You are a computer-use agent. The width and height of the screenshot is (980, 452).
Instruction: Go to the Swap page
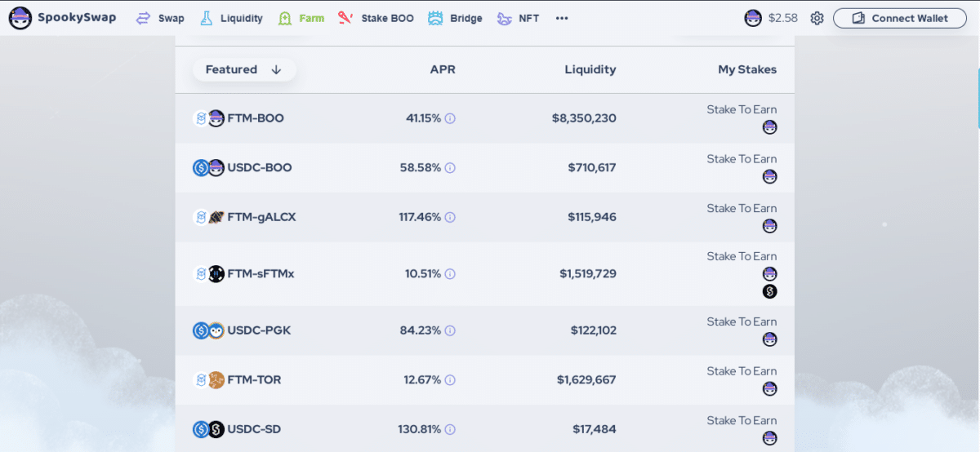tap(160, 18)
